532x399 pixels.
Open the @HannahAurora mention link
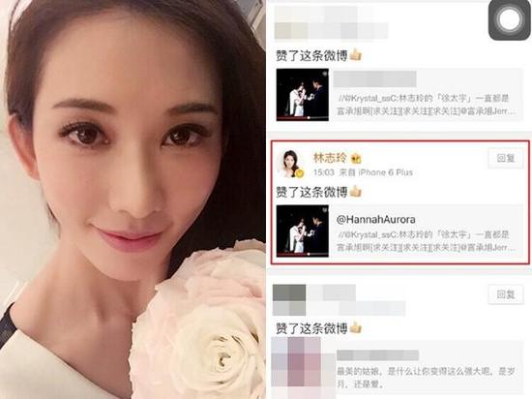tap(376, 220)
